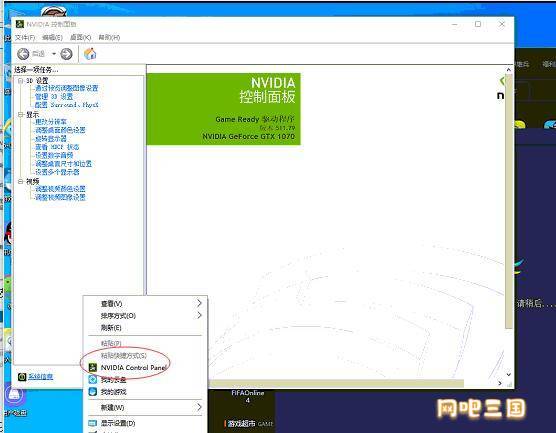
Task: Click the NVIDIA icon in the context menu
Action: (93, 367)
